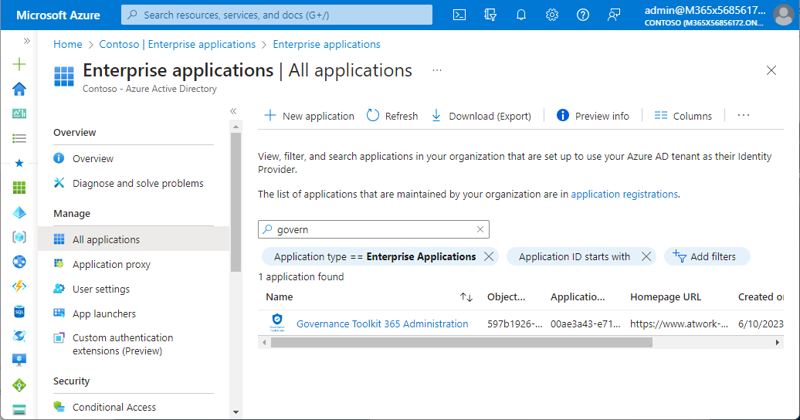This screenshot has height=420, width=800.
Task: Select All applications in the Manage menu
Action: click(106, 240)
